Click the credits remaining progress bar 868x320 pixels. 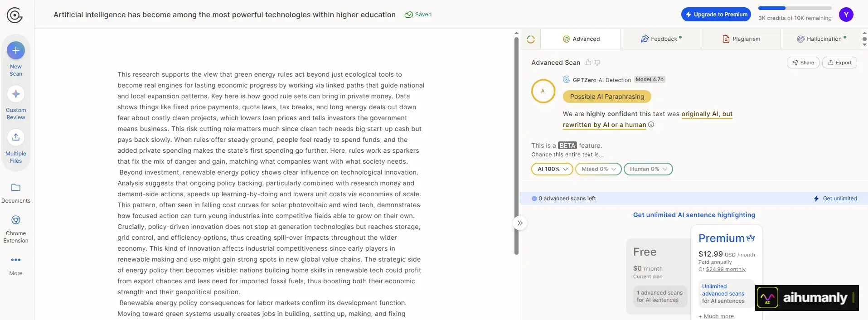click(x=795, y=8)
